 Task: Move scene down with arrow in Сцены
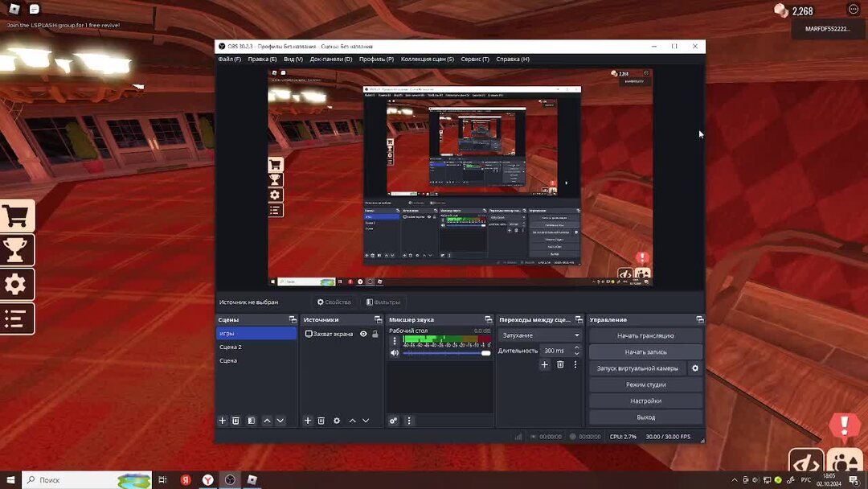coord(280,421)
